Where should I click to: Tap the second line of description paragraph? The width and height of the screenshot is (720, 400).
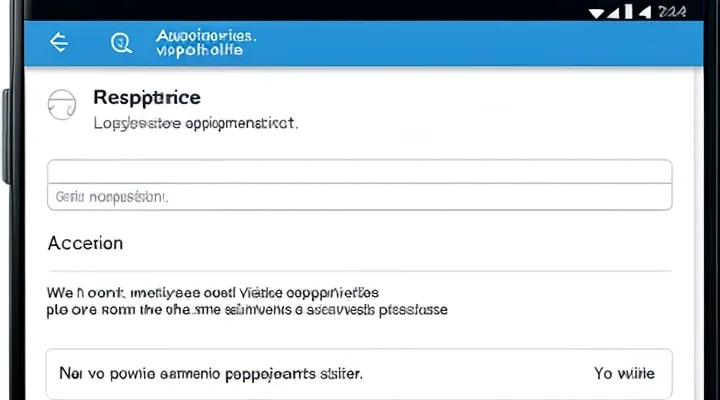point(246,310)
